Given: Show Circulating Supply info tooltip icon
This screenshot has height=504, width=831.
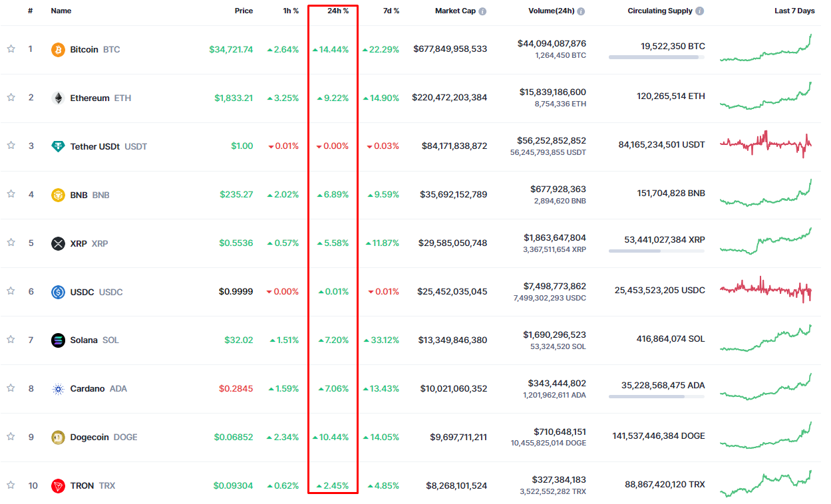Looking at the screenshot, I should [700, 11].
